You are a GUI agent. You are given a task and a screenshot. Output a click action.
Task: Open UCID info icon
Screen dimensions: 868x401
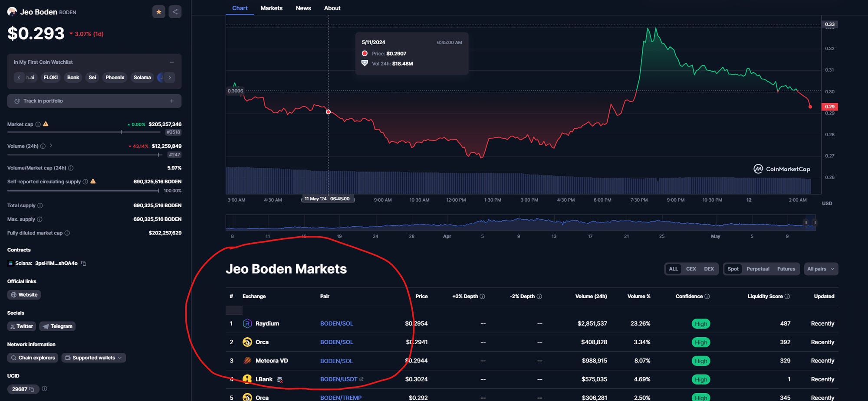44,389
